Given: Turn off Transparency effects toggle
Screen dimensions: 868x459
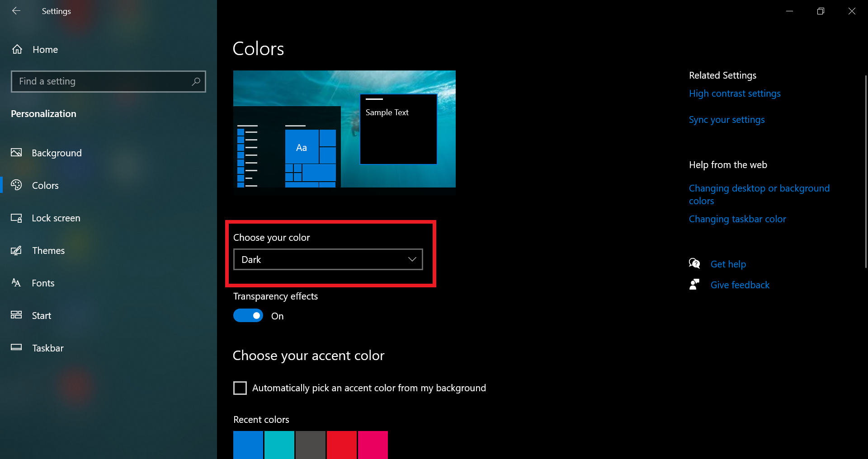Looking at the screenshot, I should click(248, 315).
